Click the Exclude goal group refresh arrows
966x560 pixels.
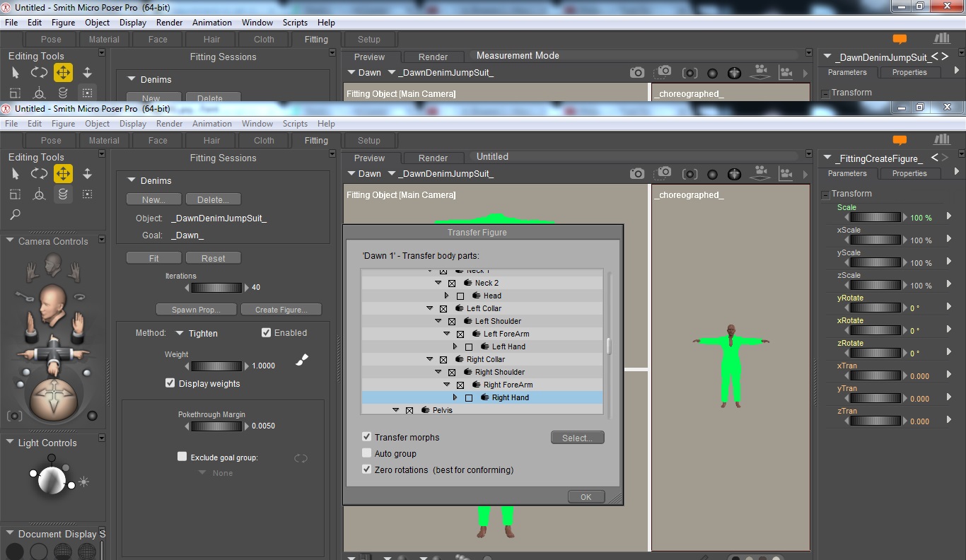(x=301, y=458)
